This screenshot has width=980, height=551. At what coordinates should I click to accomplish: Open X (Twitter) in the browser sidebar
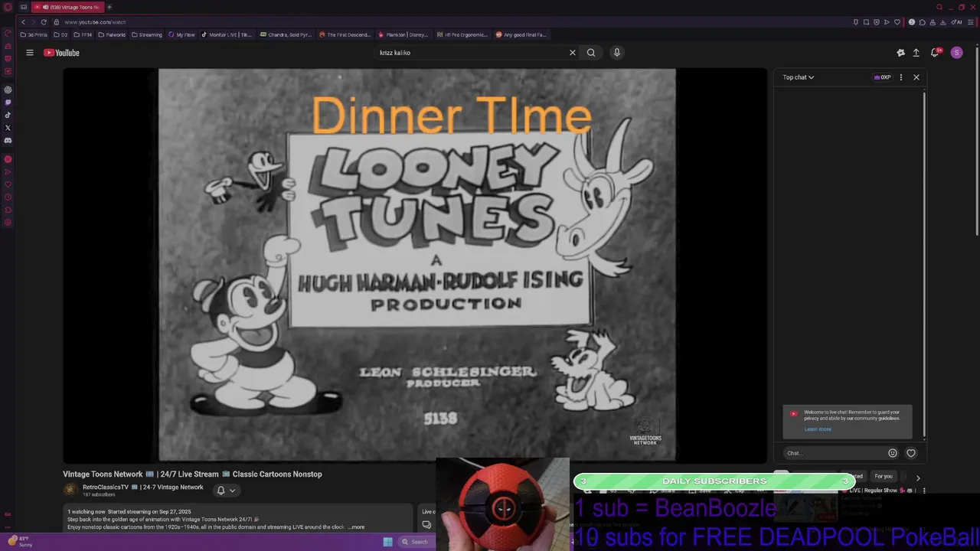click(8, 128)
